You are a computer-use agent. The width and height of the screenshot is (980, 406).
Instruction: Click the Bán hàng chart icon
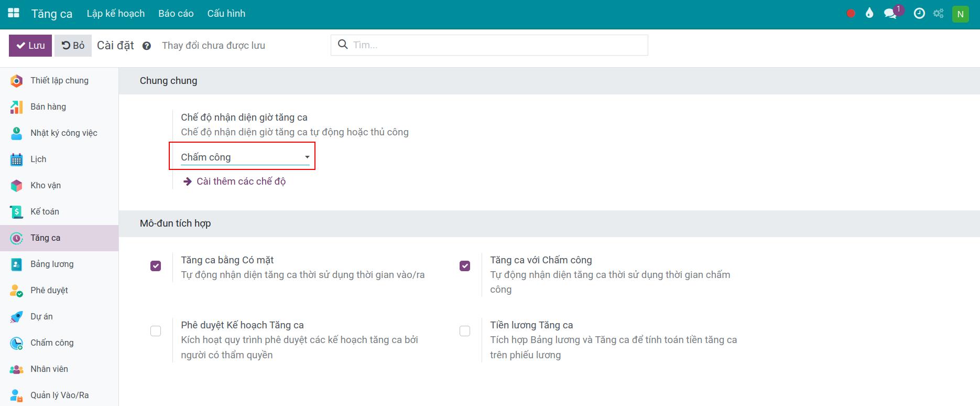(17, 107)
